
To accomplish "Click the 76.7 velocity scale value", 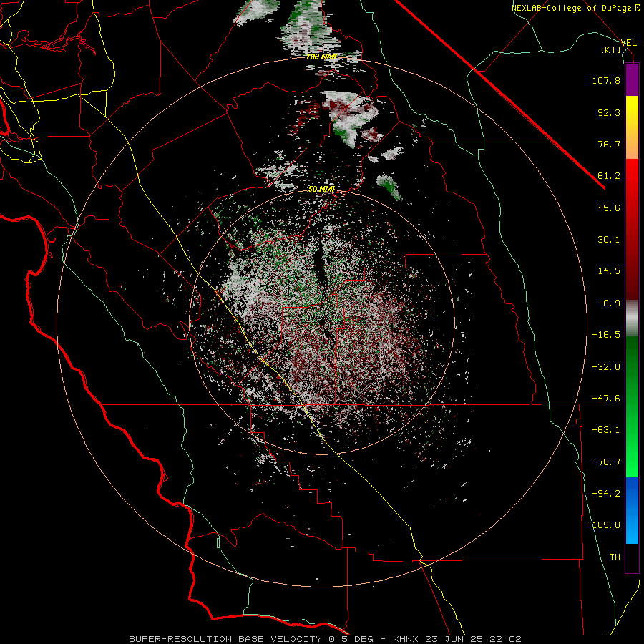I will tap(609, 144).
